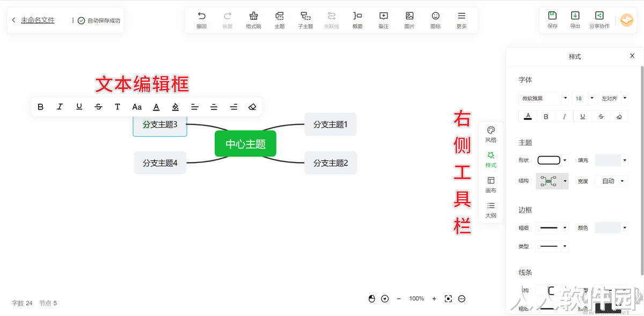Open the 形状 shape dropdown
644x316 pixels.
(x=552, y=160)
